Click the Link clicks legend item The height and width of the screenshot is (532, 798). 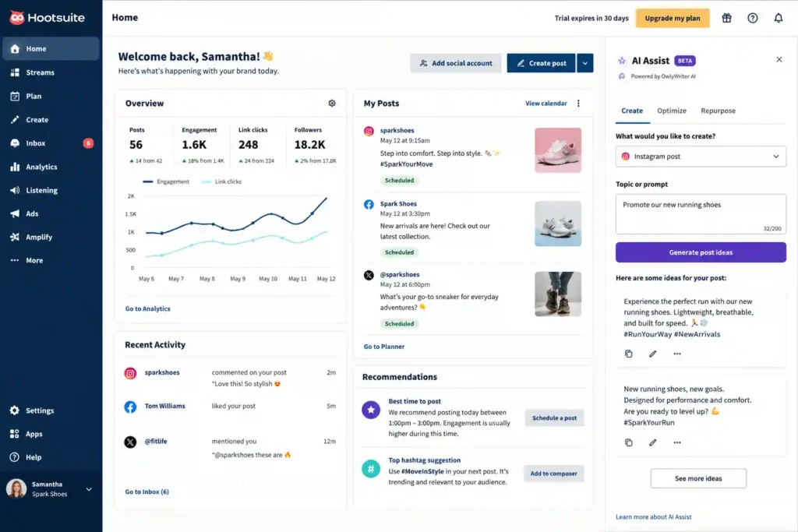[221, 181]
